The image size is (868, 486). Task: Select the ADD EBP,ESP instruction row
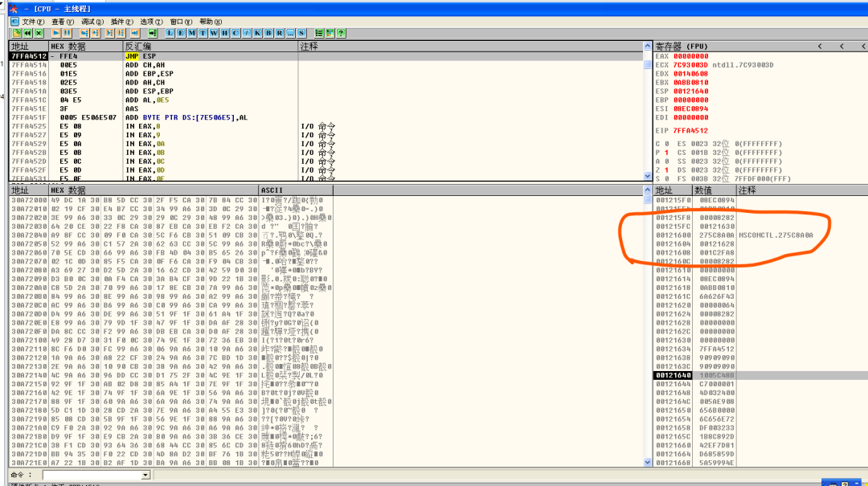[326, 74]
